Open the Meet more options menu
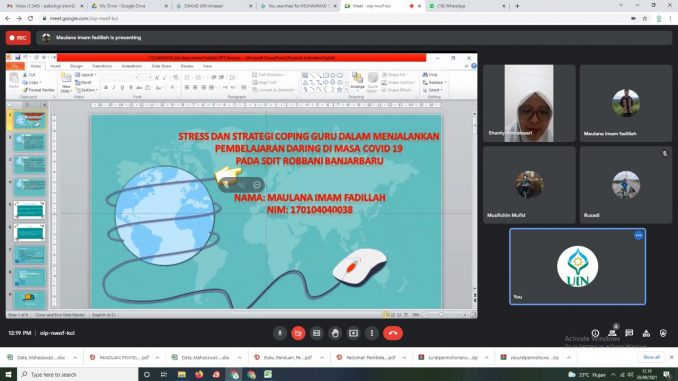678x381 pixels. tap(371, 333)
